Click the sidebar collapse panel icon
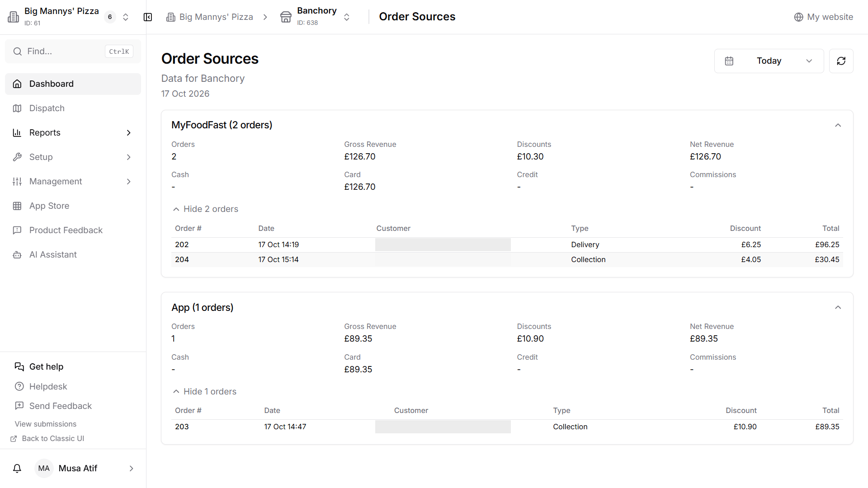The width and height of the screenshot is (868, 488). [x=148, y=17]
